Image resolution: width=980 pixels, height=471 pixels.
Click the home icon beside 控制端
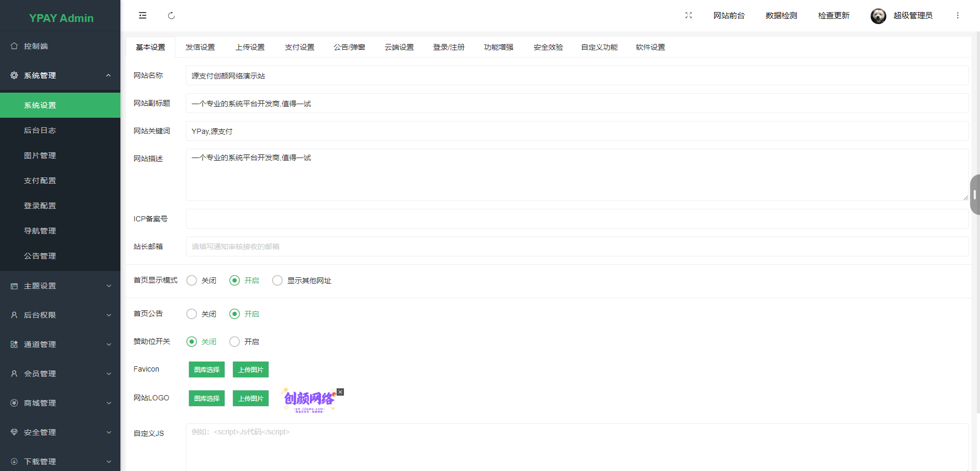click(x=14, y=46)
